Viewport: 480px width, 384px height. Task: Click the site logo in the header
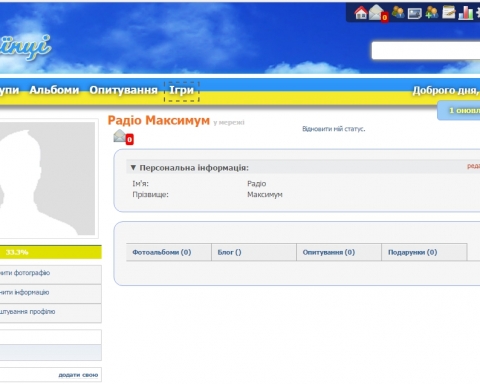25,47
